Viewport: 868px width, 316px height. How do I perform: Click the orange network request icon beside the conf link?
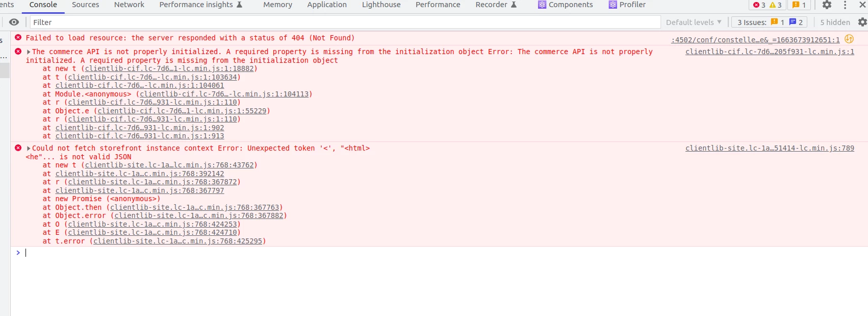coord(849,39)
